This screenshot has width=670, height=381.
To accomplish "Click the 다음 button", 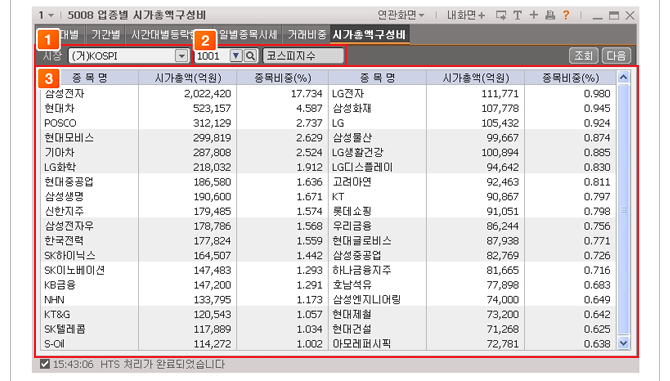I will 616,56.
